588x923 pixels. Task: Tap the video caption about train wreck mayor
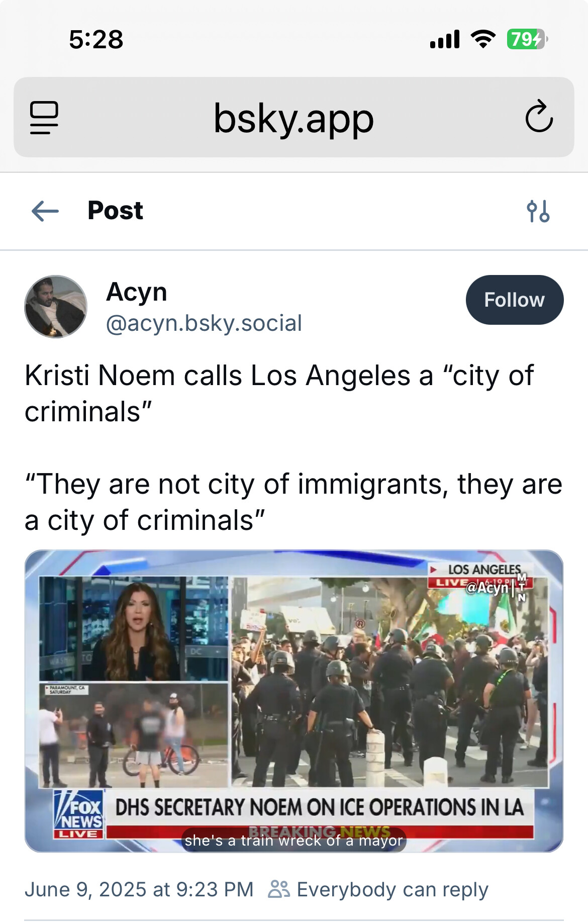tap(294, 840)
